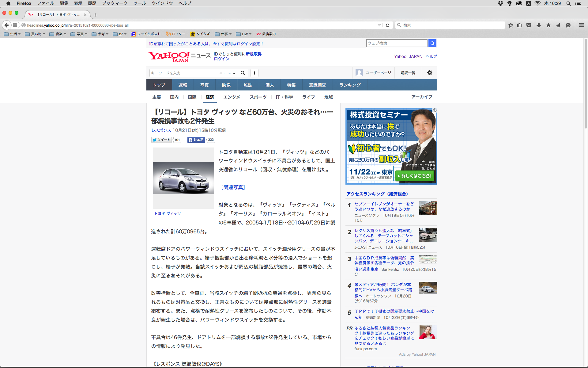Click the Toyota Vitz article thumbnail

coord(183,178)
